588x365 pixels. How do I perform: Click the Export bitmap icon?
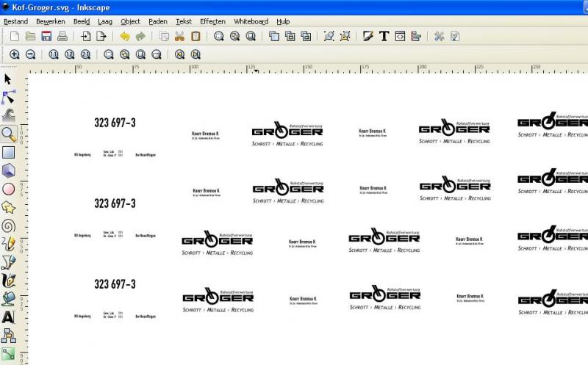click(x=101, y=36)
